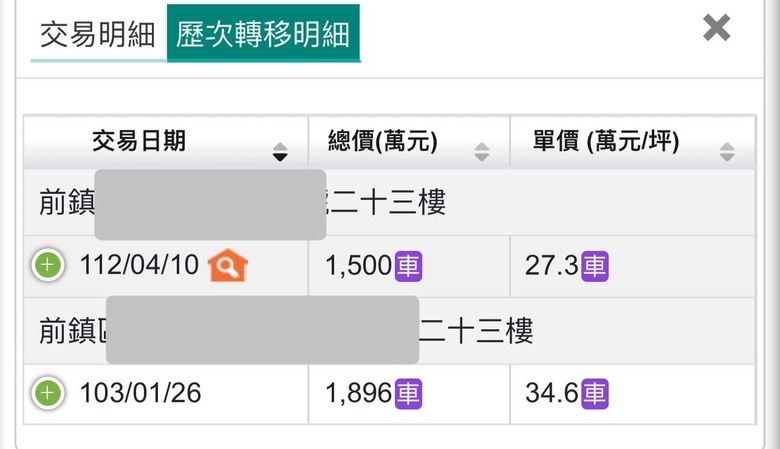Sort by 總價(萬元) using arrow icon
780x449 pixels.
(x=482, y=152)
